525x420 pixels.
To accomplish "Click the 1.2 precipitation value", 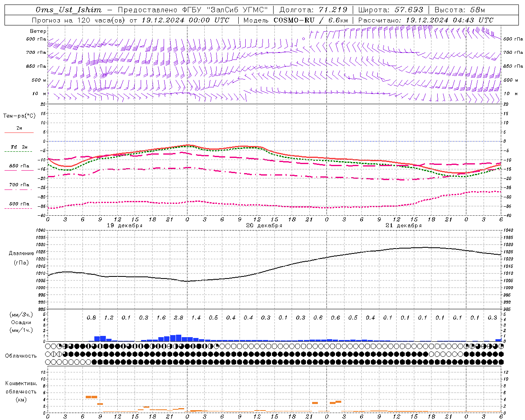I will coord(109,318).
